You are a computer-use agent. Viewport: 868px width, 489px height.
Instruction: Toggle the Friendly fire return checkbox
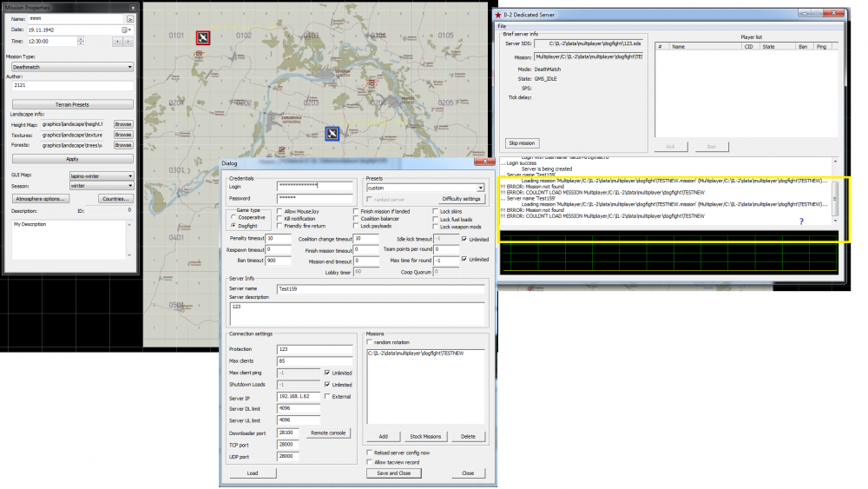click(x=279, y=226)
